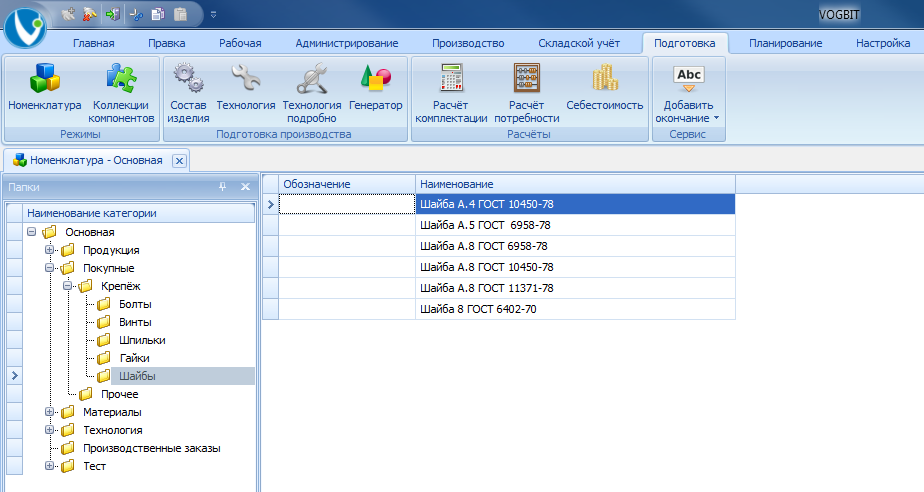Sort by Наименование column header

pyautogui.click(x=575, y=184)
